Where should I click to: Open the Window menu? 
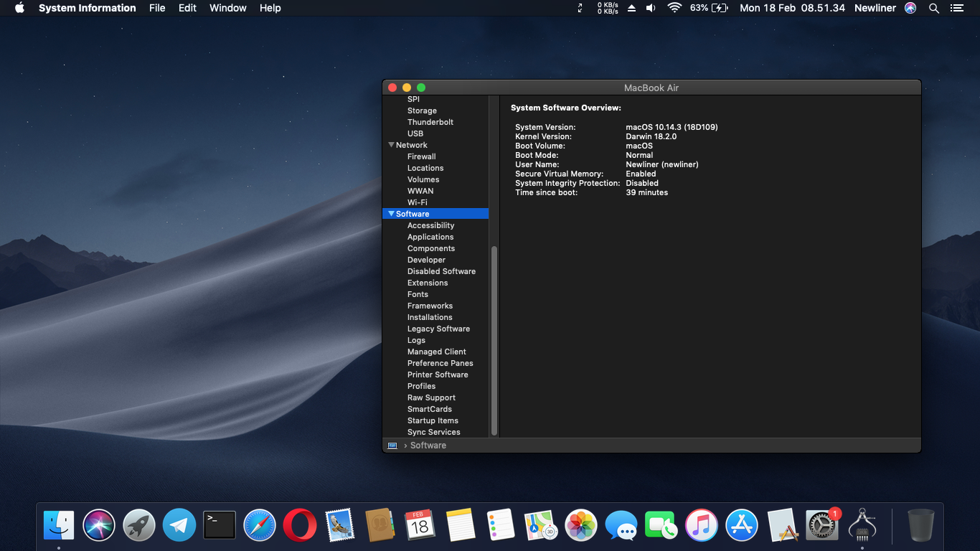pos(228,8)
